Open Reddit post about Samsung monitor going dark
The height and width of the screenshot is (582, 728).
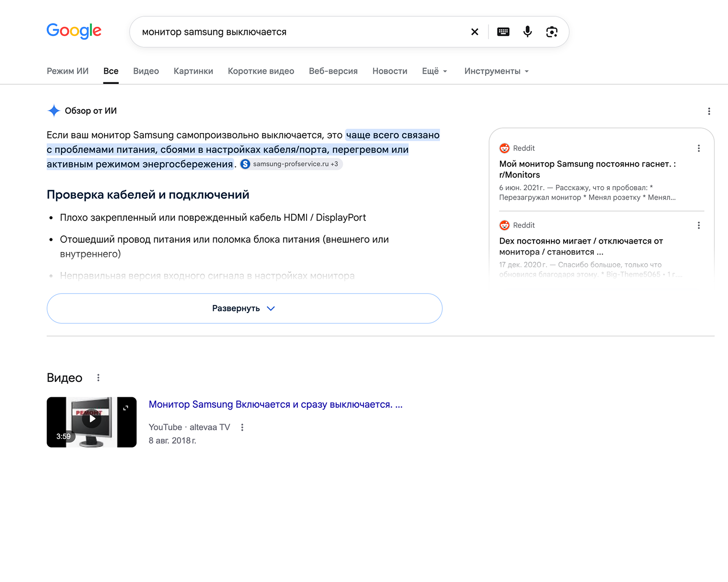588,169
